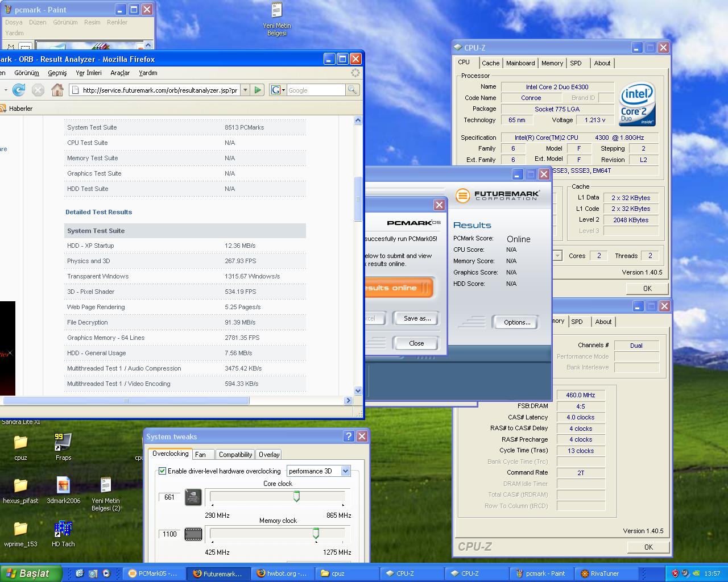Open the Yardım menu in Firefox
The image size is (728, 582).
click(148, 73)
